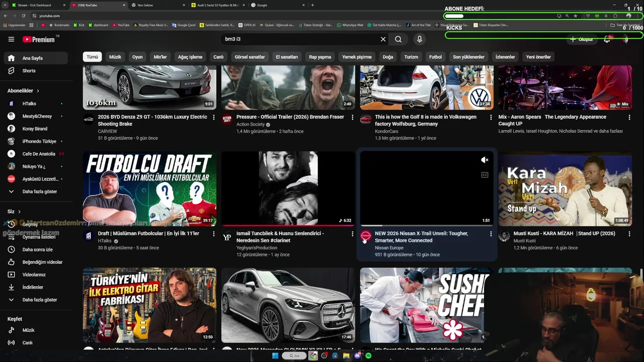
Task: Open Videolarınız in the sidebar
Action: click(35, 275)
